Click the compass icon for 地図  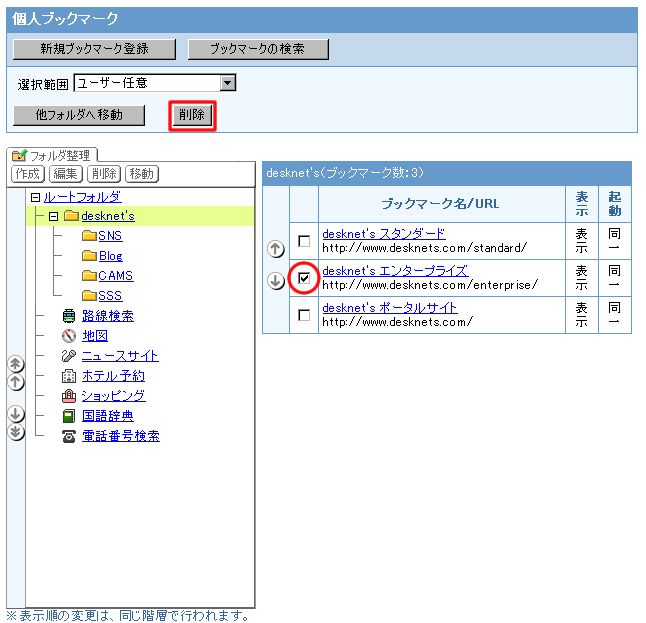point(69,336)
